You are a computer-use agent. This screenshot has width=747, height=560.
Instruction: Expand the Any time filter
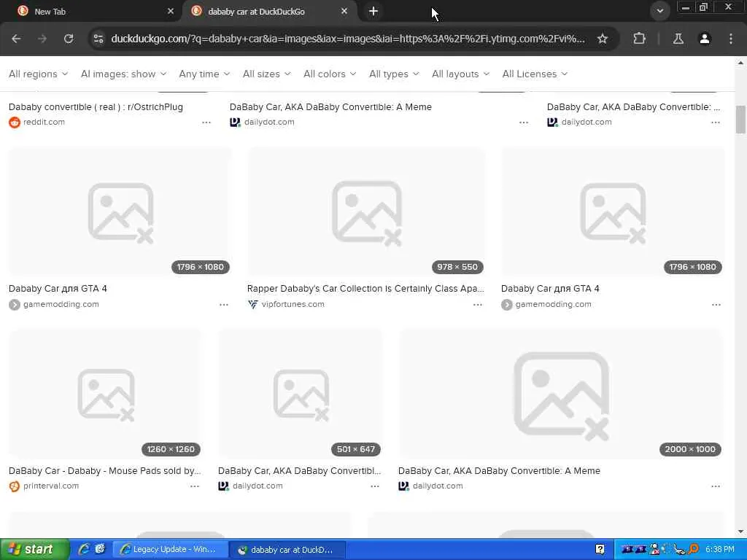204,74
